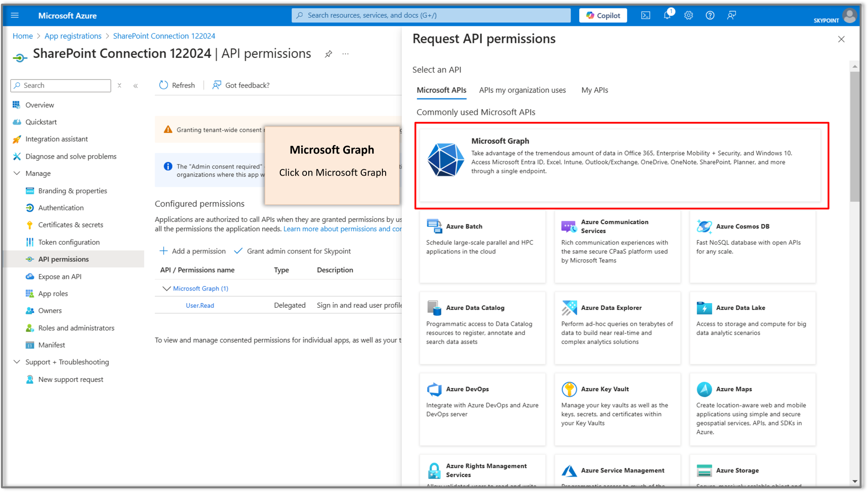Send feedback using the megaphone icon
Image resolution: width=868 pixels, height=492 pixels.
[x=731, y=15]
